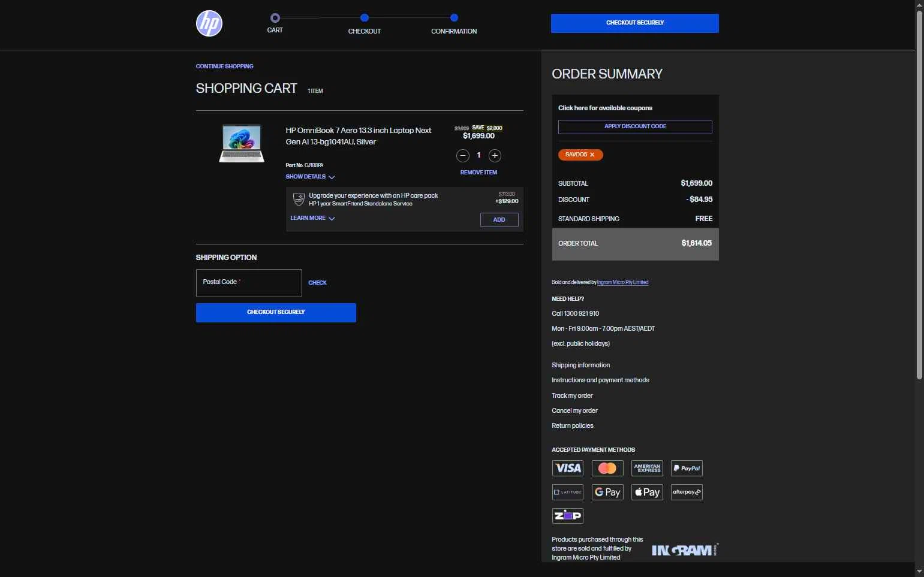The height and width of the screenshot is (577, 924).
Task: Click the Call 1300 921 910 text
Action: 575,313
